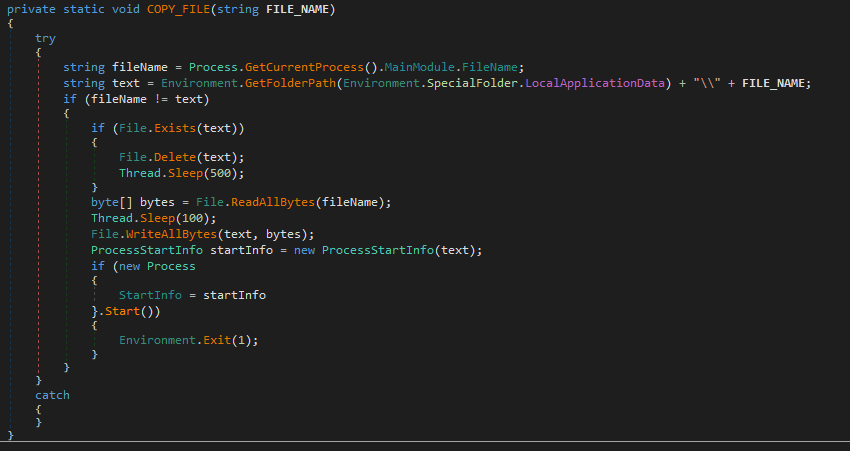The height and width of the screenshot is (451, 850).
Task: Go to GetCurrentProcess method reference
Action: pos(304,67)
